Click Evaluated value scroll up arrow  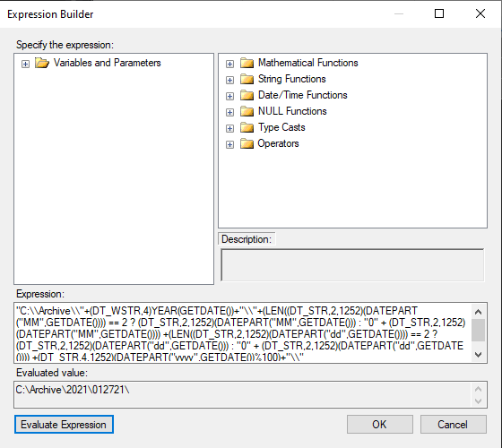tap(479, 389)
